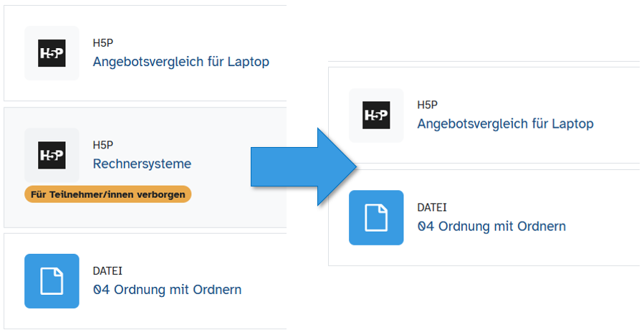Click H5P label above Angebotsvergleich, right-hand list

coord(428,105)
